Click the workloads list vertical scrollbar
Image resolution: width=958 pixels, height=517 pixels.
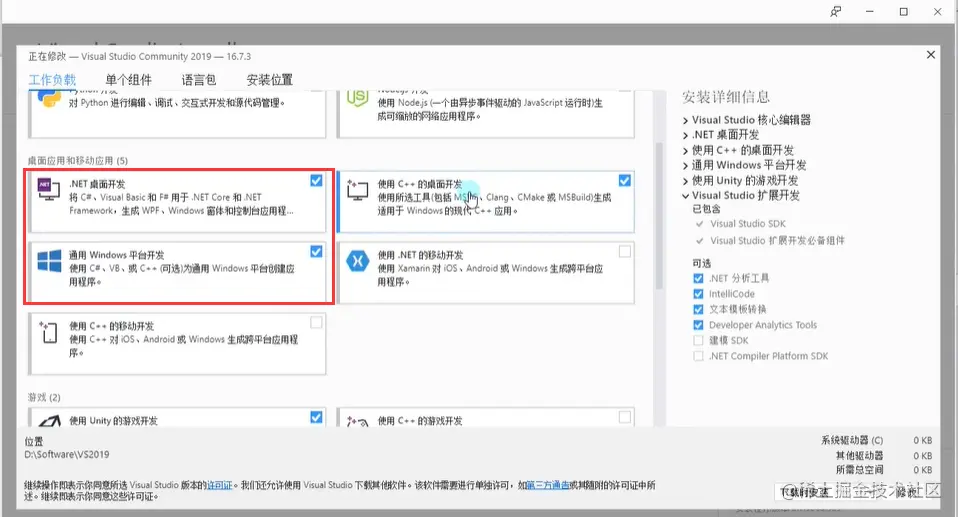pos(659,215)
